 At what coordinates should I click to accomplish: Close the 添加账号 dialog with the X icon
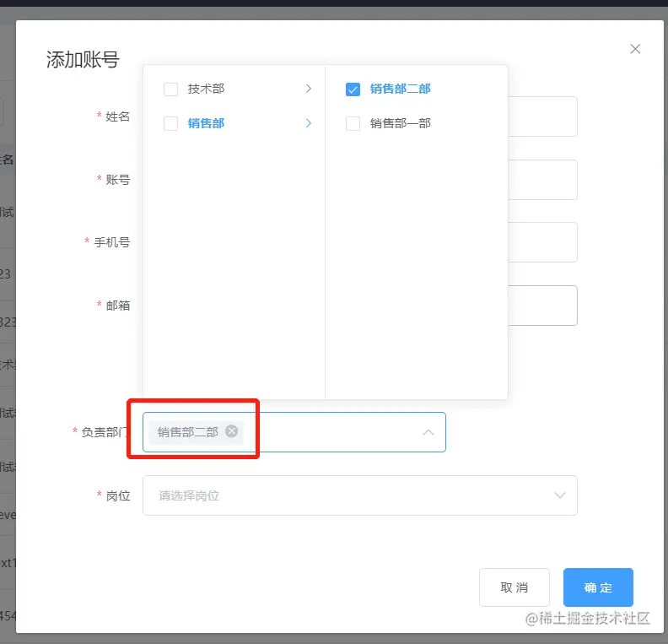[x=635, y=49]
